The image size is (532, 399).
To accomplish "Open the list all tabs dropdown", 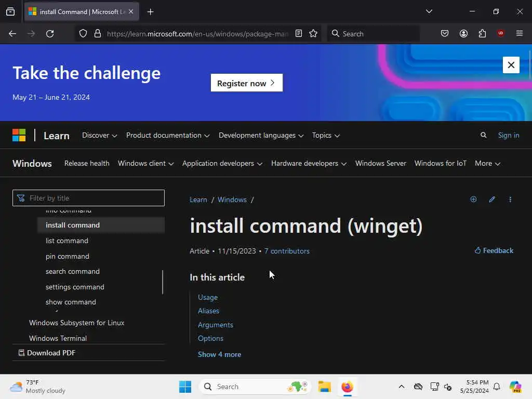I will coord(429,11).
